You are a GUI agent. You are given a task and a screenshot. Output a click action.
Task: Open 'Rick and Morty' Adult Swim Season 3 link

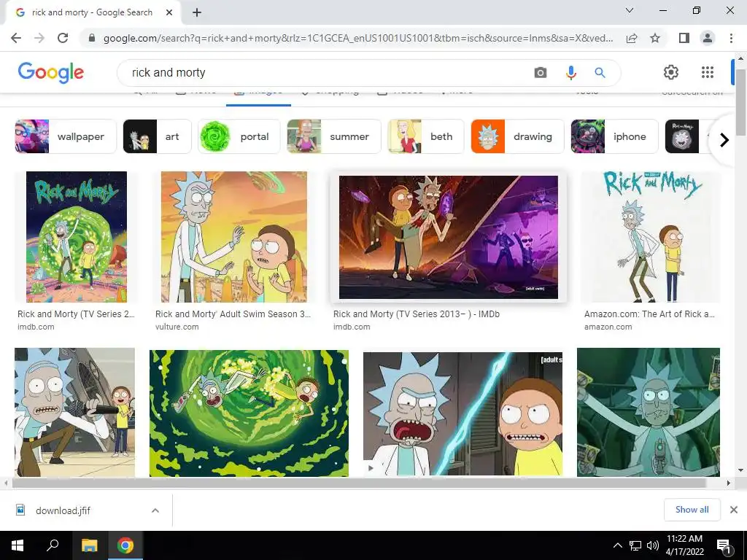click(x=233, y=314)
